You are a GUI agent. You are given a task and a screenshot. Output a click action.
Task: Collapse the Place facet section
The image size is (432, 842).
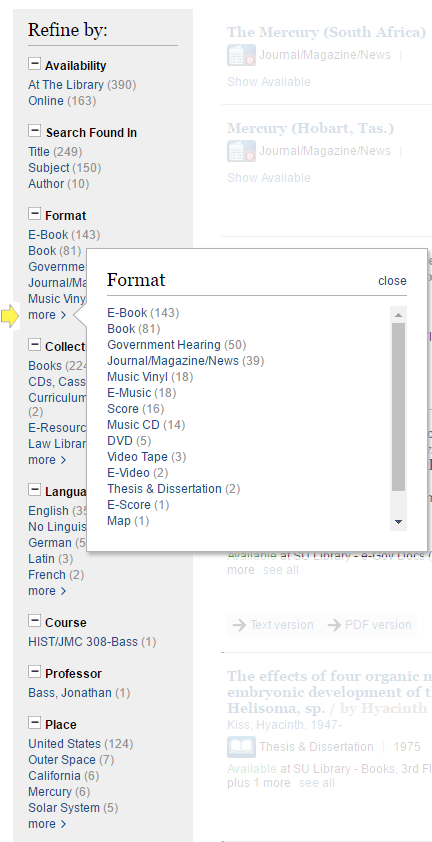tap(34, 723)
